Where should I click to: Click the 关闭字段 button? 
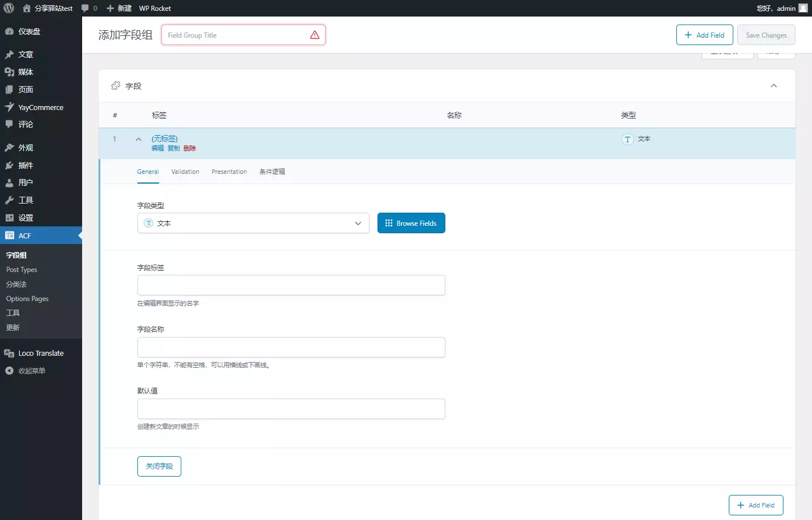[x=159, y=466]
